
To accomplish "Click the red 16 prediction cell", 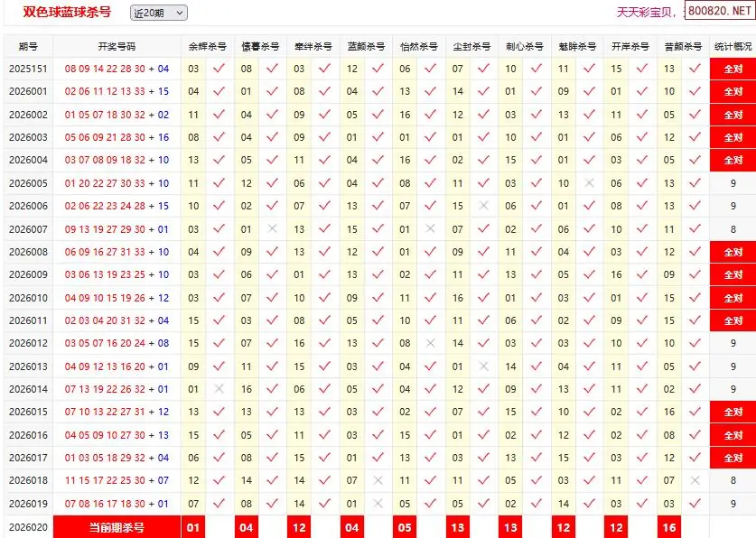I will 668,527.
